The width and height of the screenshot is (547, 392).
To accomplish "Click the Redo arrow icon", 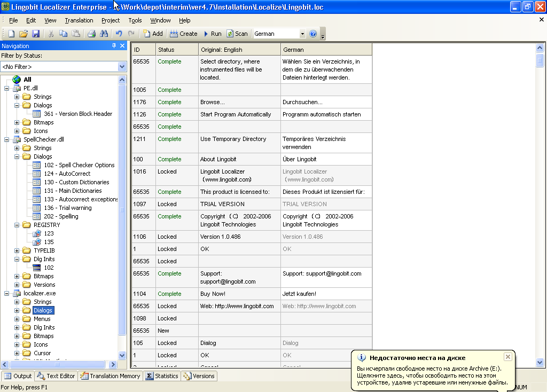I will tap(131, 34).
